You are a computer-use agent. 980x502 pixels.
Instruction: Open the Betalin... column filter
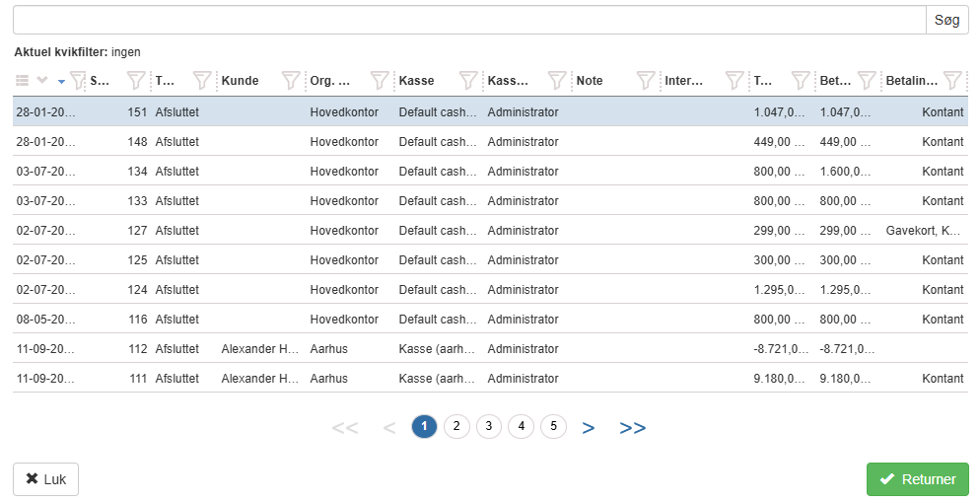click(952, 80)
